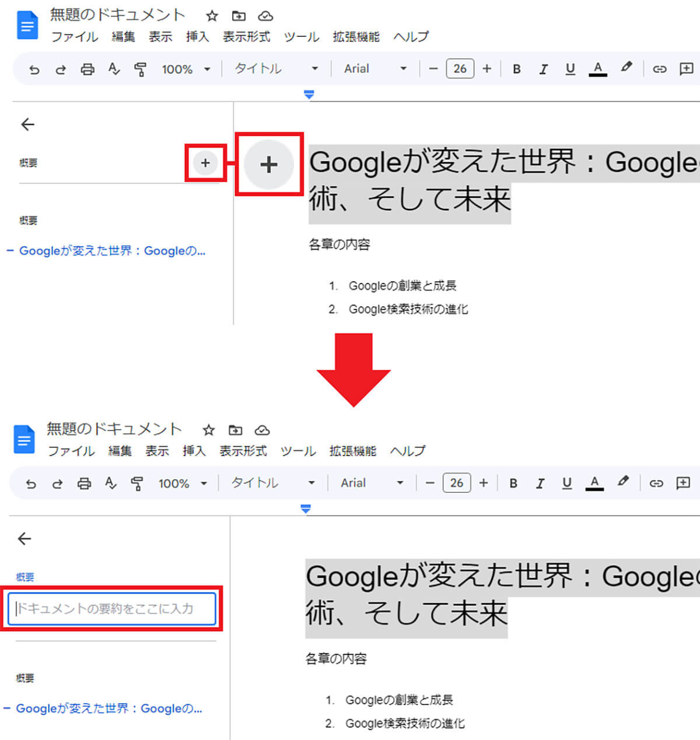Click undo in the lower screenshot toolbar
700x740 pixels.
point(31,483)
